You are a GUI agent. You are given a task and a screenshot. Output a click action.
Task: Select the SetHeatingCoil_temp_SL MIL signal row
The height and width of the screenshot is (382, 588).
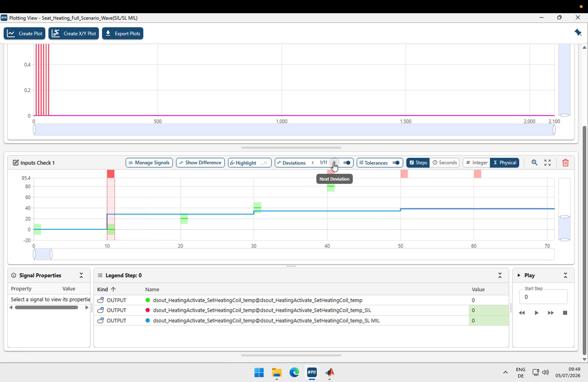[301, 320]
